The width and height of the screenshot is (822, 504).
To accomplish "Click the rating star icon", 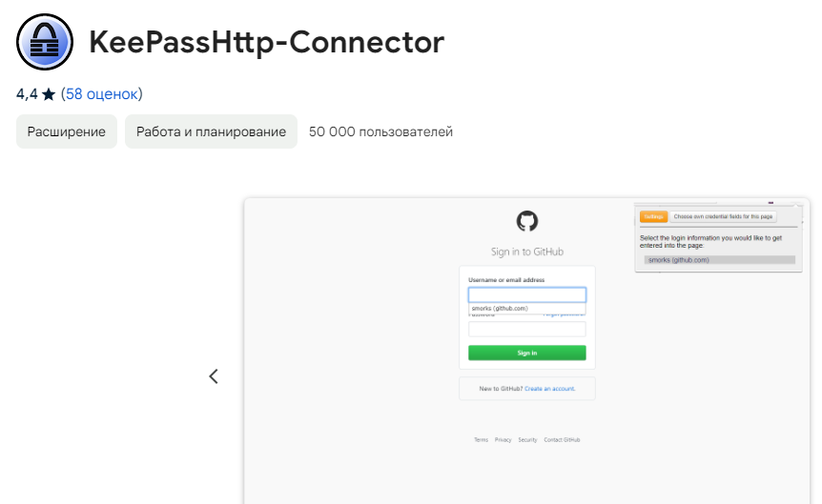I will (x=49, y=95).
